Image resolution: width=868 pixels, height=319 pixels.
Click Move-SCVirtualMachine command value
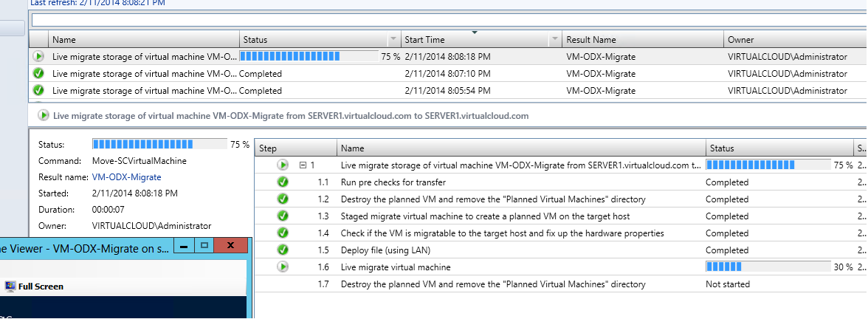pos(139,161)
